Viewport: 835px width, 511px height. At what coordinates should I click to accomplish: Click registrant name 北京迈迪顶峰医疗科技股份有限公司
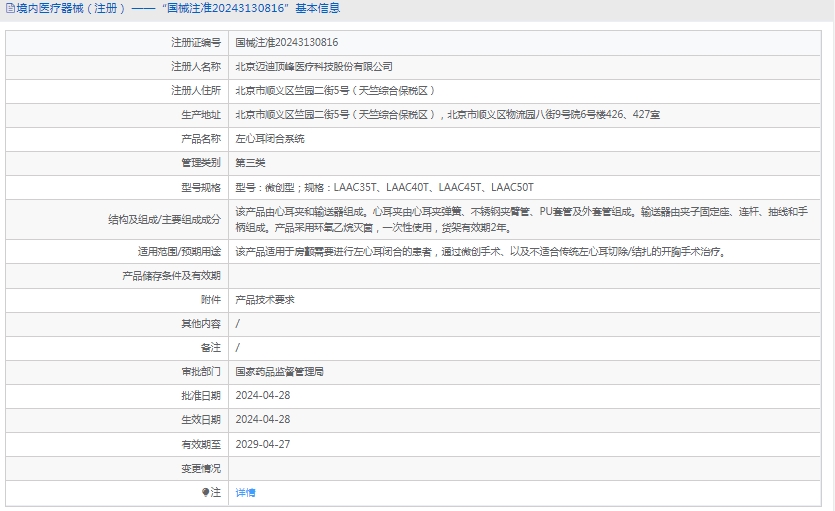click(x=313, y=67)
